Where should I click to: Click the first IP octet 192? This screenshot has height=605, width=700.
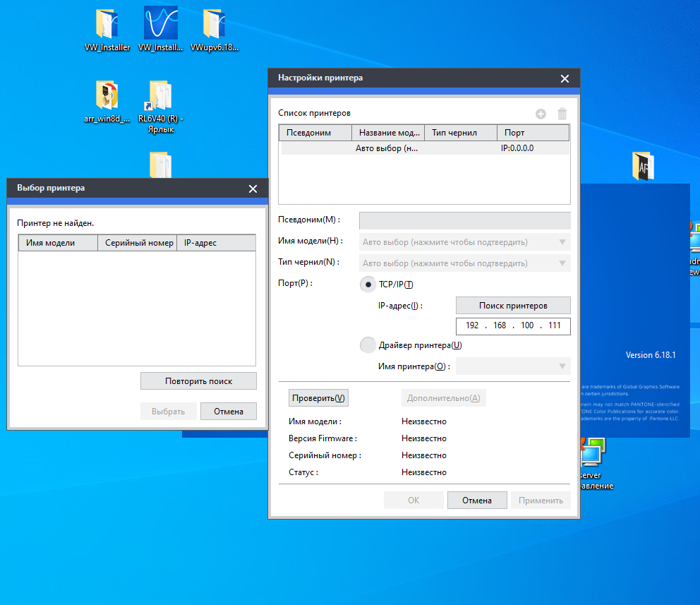click(x=472, y=325)
